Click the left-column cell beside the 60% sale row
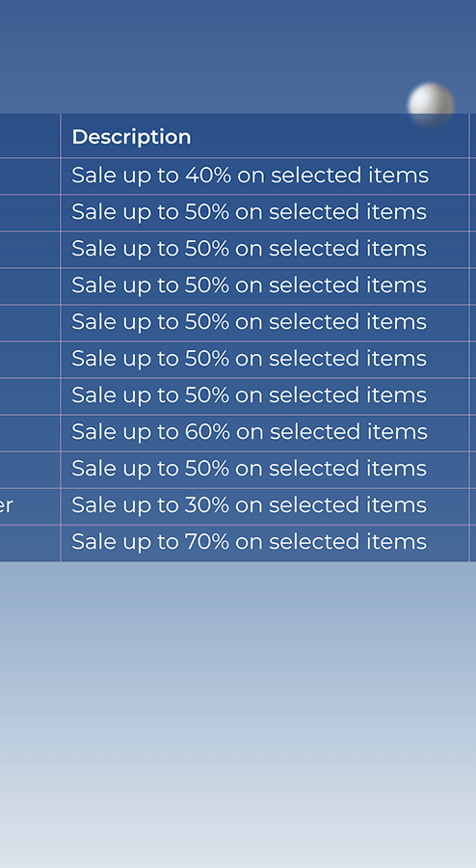 30,433
